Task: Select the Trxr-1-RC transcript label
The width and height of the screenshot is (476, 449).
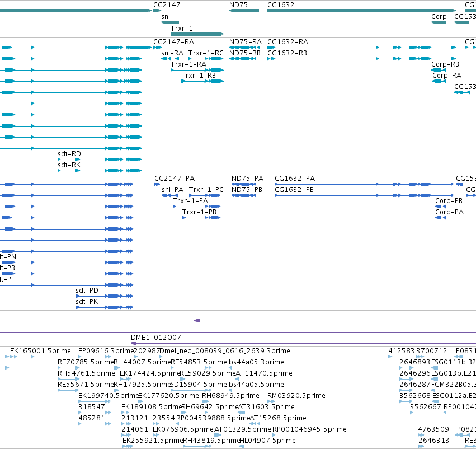Action: 206,53
